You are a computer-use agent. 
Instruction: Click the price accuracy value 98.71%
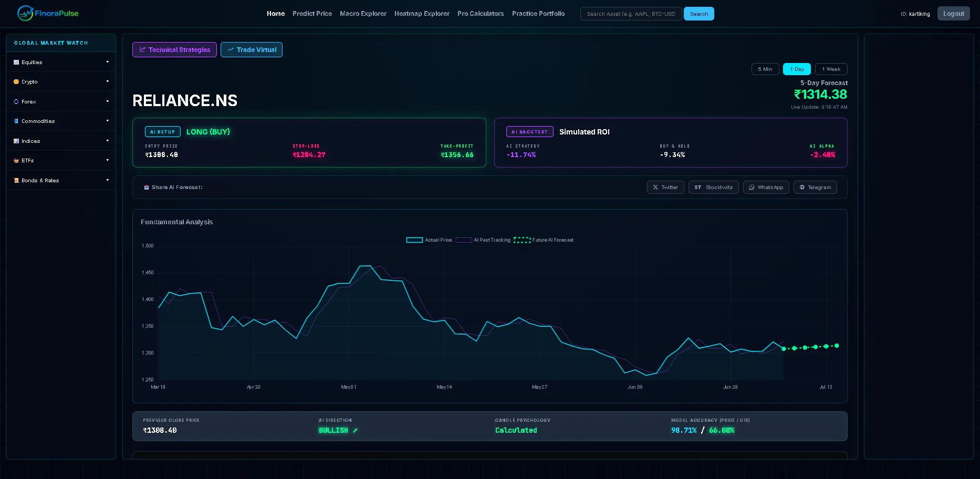point(684,431)
